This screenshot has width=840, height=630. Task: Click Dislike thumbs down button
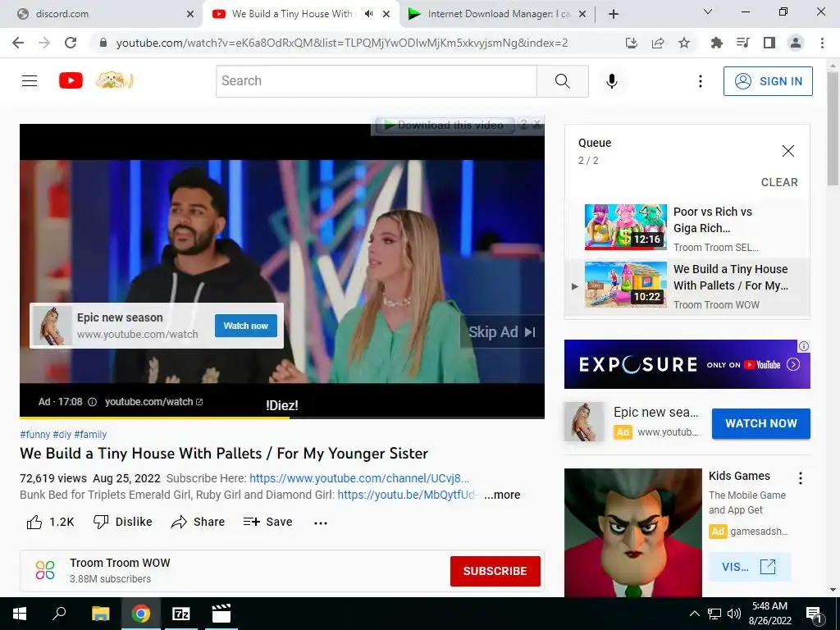click(123, 523)
